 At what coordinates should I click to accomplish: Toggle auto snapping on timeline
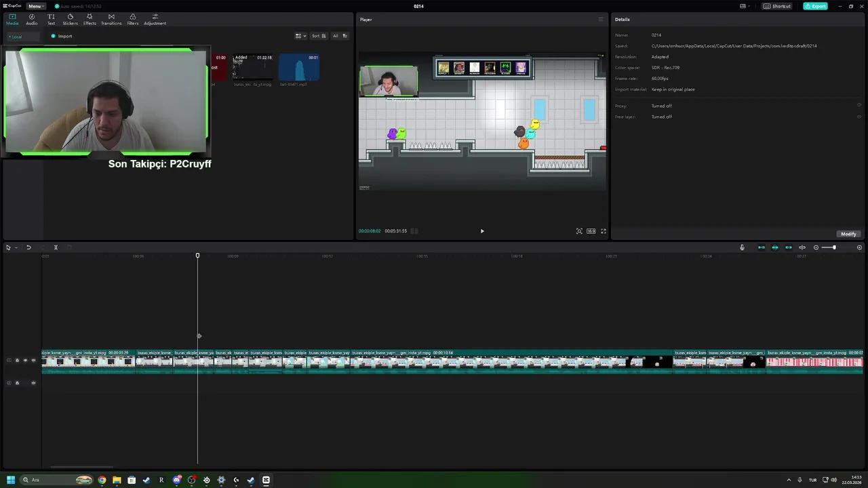click(775, 247)
